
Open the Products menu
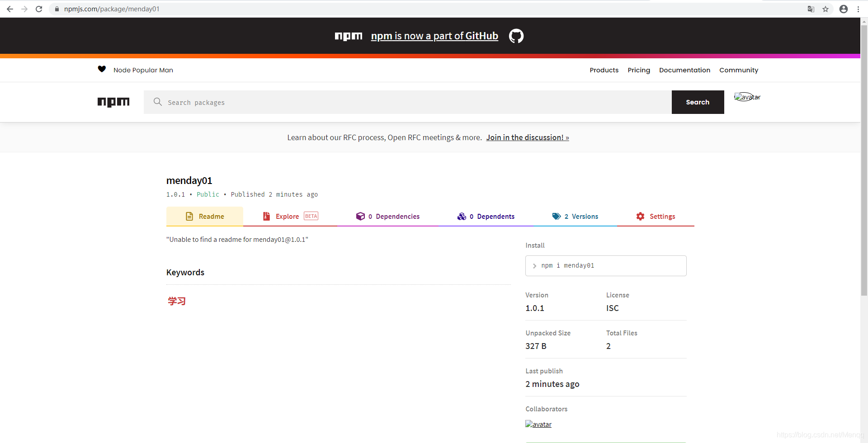[x=604, y=70]
